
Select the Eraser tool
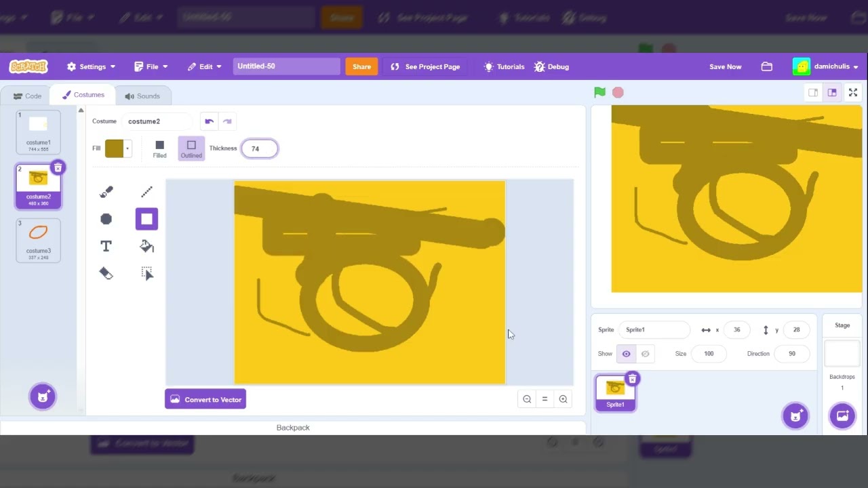pos(106,273)
